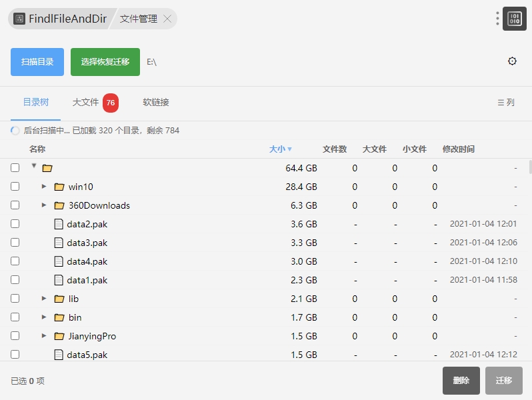Screen dimensions: 532x400
Task: Click the bin folder icon
Action: tap(59, 317)
